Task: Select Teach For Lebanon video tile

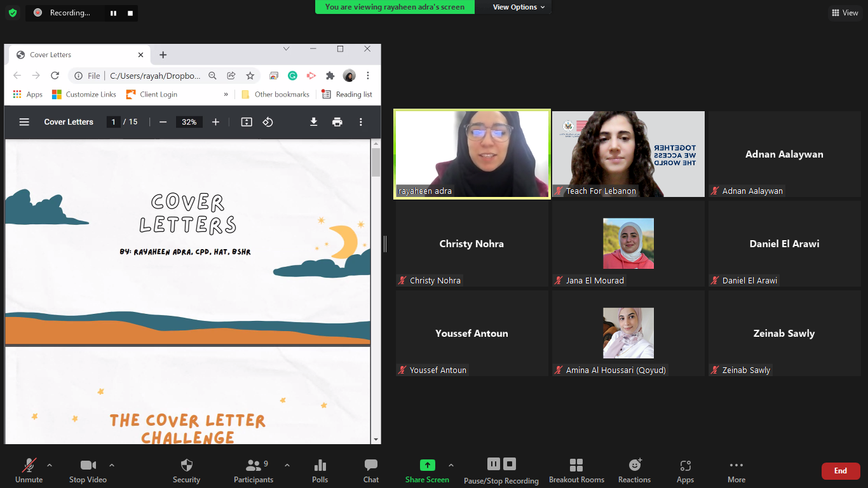Action: [628, 154]
